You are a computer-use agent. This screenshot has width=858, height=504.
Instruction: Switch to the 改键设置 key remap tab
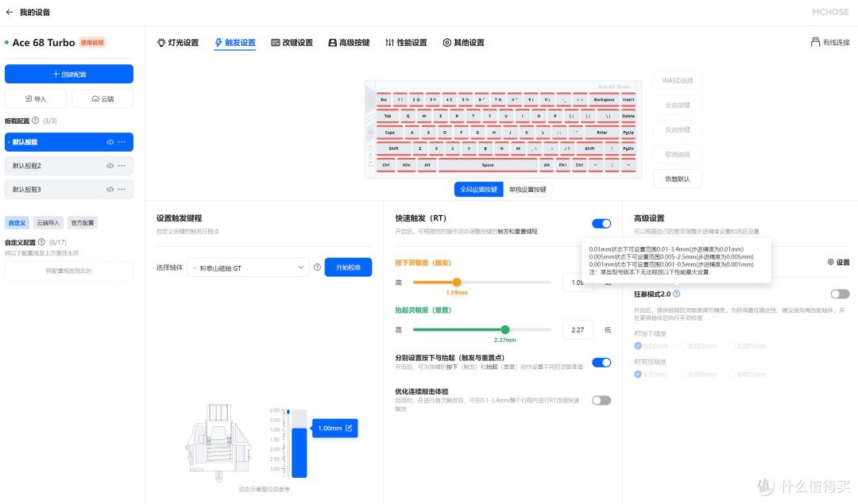pos(292,43)
